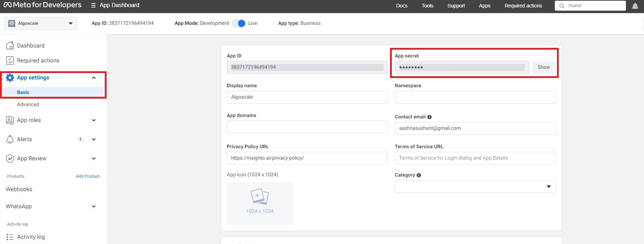Click in the top Search field

[590, 6]
